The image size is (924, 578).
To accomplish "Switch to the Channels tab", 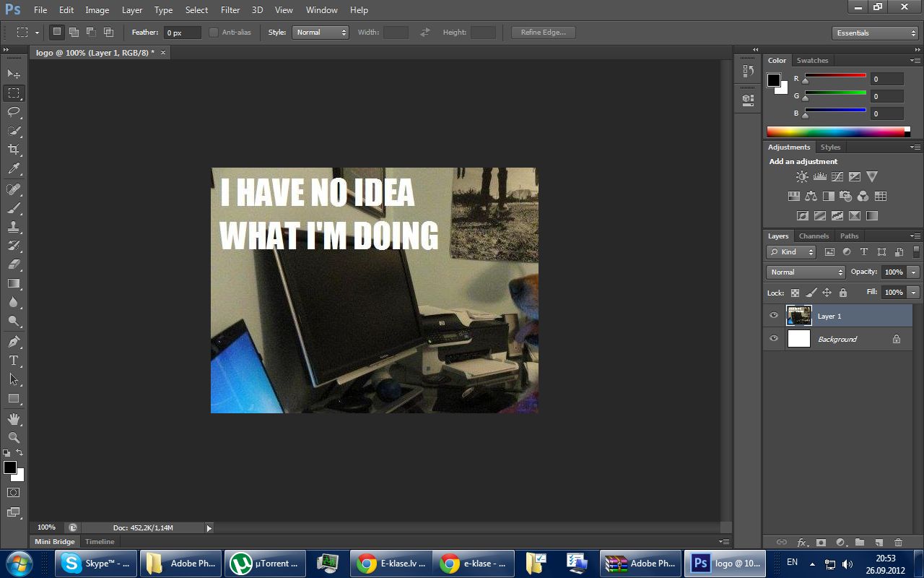I will tap(814, 236).
